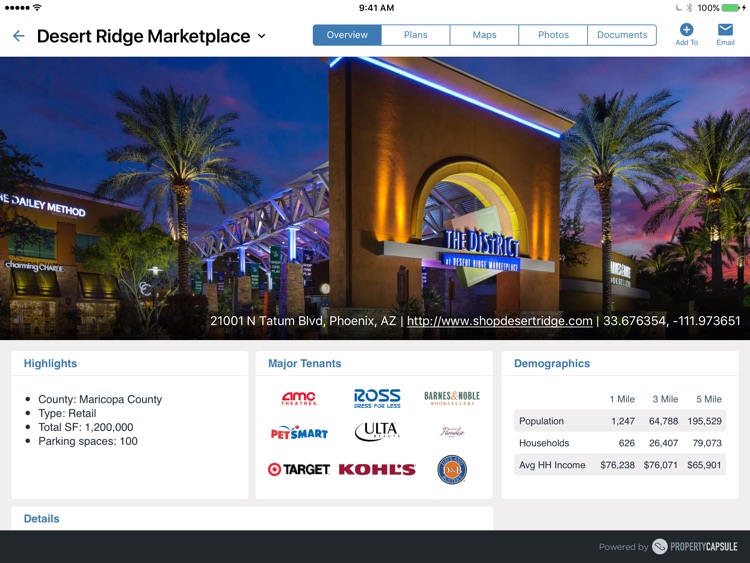The width and height of the screenshot is (750, 563).
Task: Tap the Major Tenants section heading
Action: click(x=305, y=364)
